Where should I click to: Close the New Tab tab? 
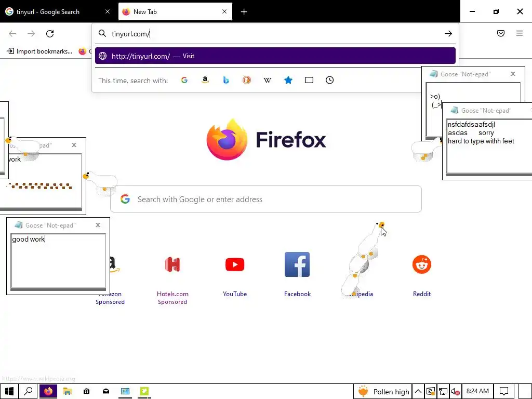point(224,11)
